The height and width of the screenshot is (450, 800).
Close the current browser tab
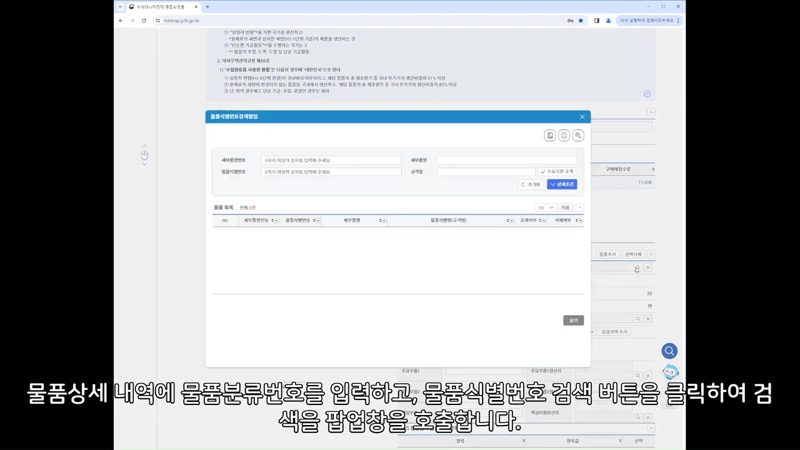click(196, 7)
